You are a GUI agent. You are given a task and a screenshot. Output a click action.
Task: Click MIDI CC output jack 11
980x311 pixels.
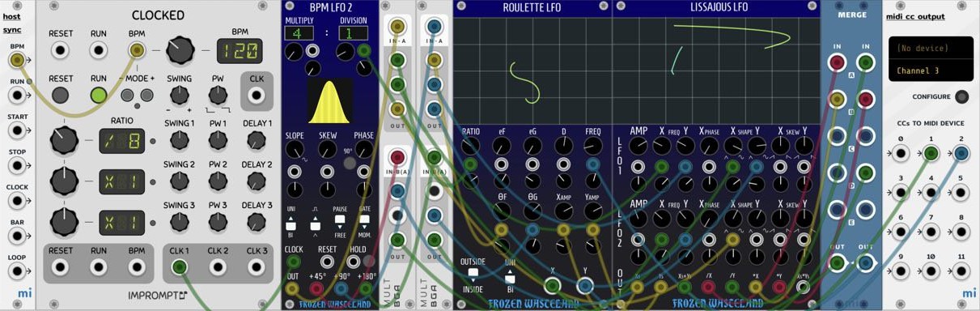click(961, 271)
